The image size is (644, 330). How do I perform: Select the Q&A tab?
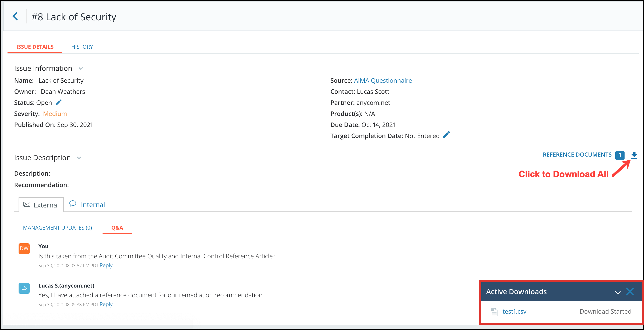117,228
